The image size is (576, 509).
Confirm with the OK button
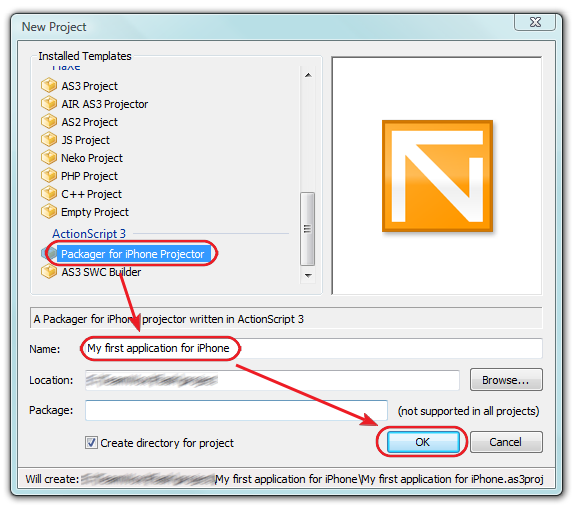click(423, 442)
